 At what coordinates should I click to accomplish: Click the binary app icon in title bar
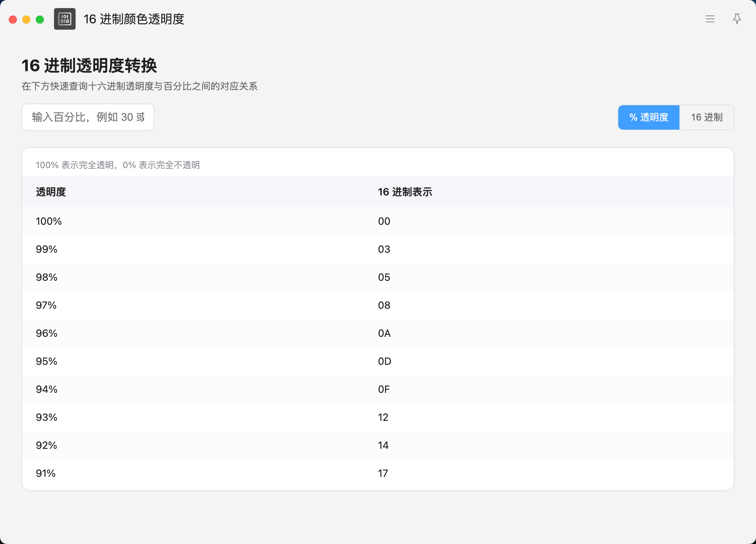pos(64,19)
